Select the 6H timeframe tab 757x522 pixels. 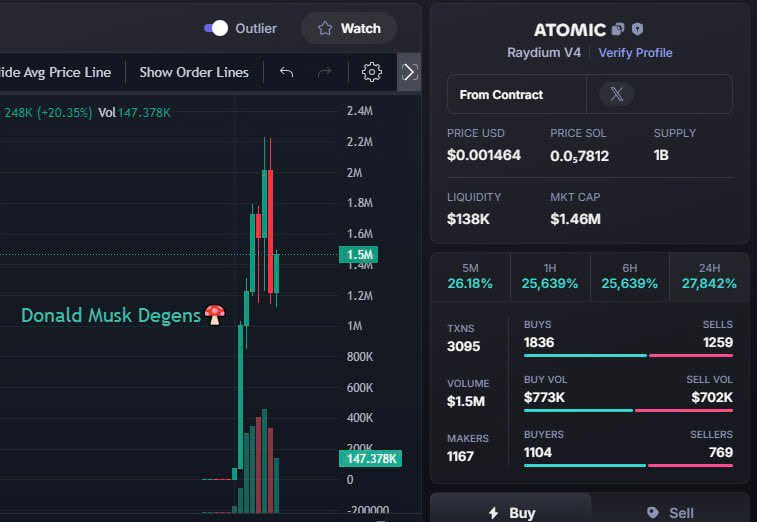point(630,277)
